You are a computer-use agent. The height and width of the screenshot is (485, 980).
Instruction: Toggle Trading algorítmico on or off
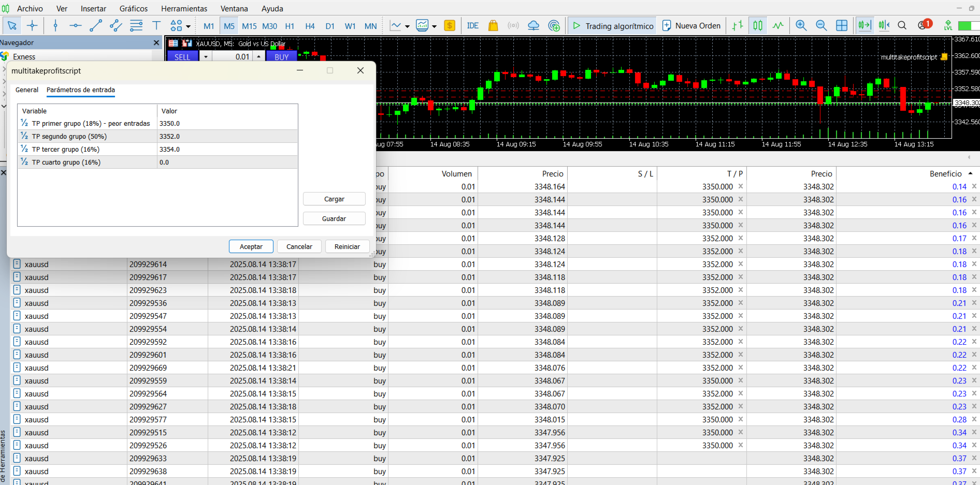tap(612, 25)
